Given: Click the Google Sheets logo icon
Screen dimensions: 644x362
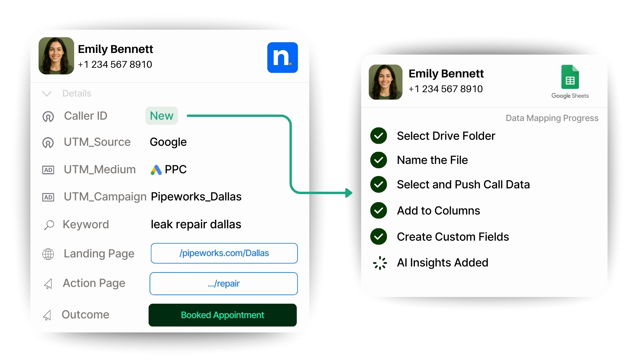Looking at the screenshot, I should (x=570, y=77).
